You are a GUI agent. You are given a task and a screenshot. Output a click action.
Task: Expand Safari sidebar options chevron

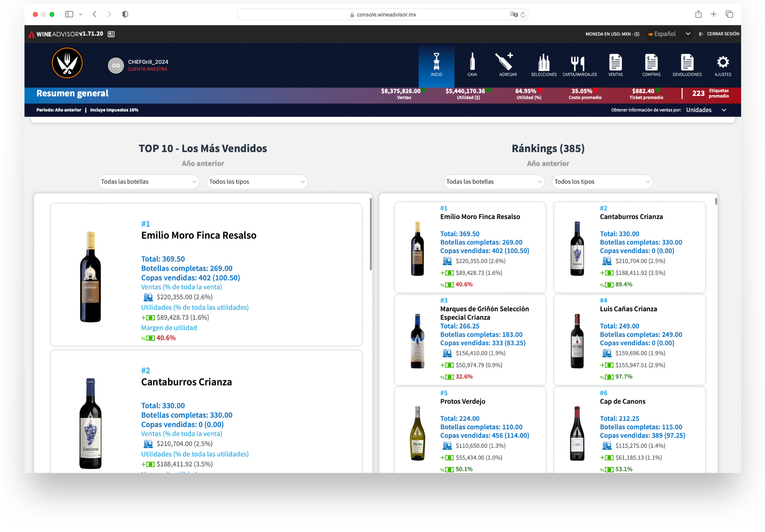click(x=80, y=14)
